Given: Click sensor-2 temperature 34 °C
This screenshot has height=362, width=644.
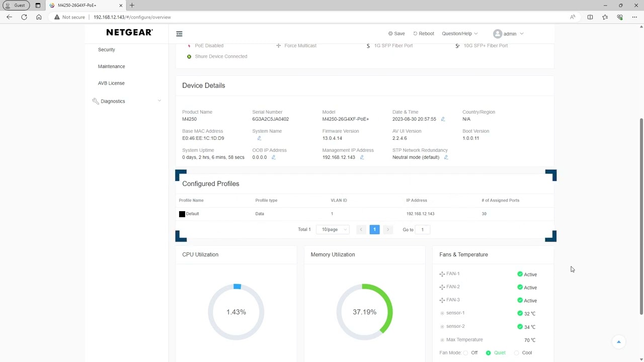Looking at the screenshot, I should (529, 327).
